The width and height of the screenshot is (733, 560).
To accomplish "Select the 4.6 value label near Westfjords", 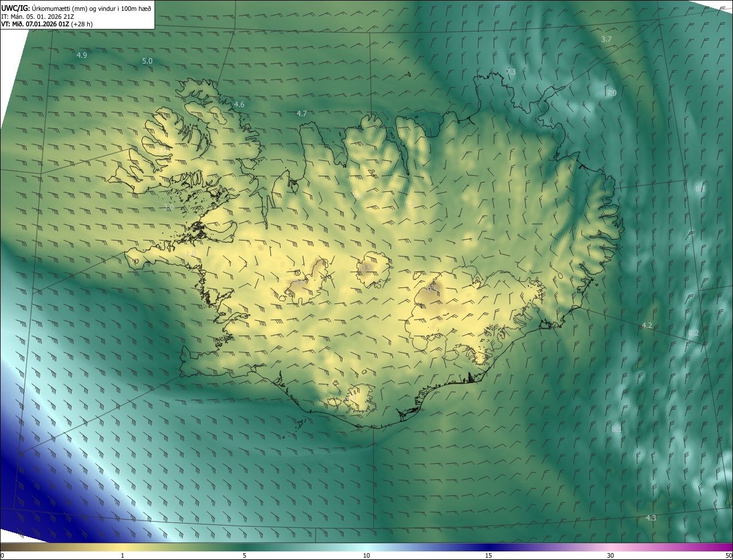I will (x=239, y=104).
